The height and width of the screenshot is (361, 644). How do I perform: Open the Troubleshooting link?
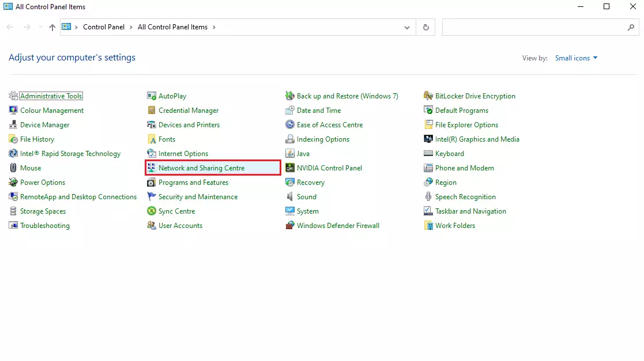(45, 226)
